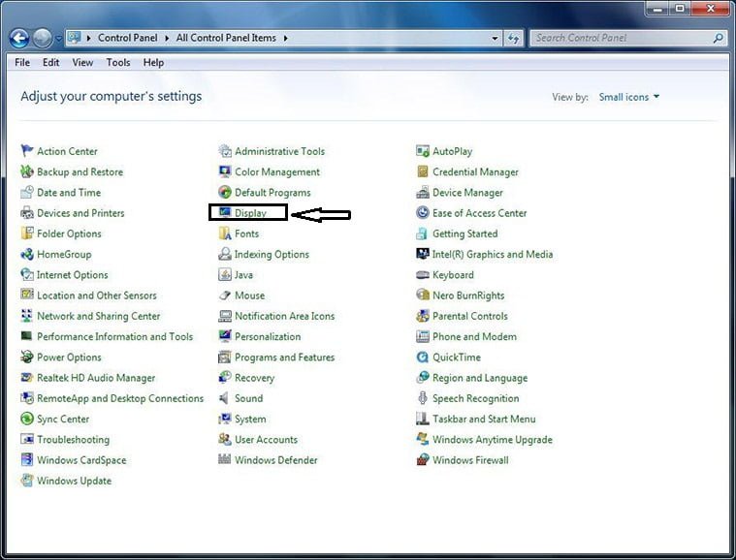Open the Tools menu
This screenshot has width=736, height=560.
pyautogui.click(x=117, y=62)
